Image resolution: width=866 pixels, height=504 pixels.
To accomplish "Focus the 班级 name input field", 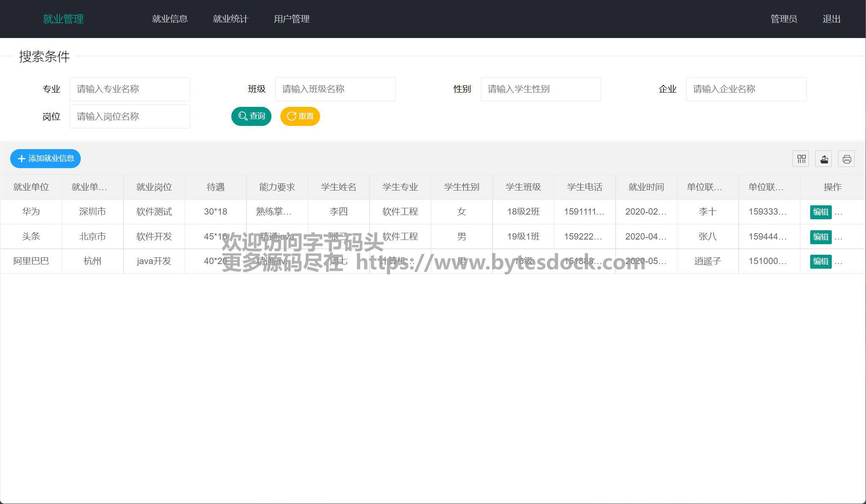I will (335, 89).
